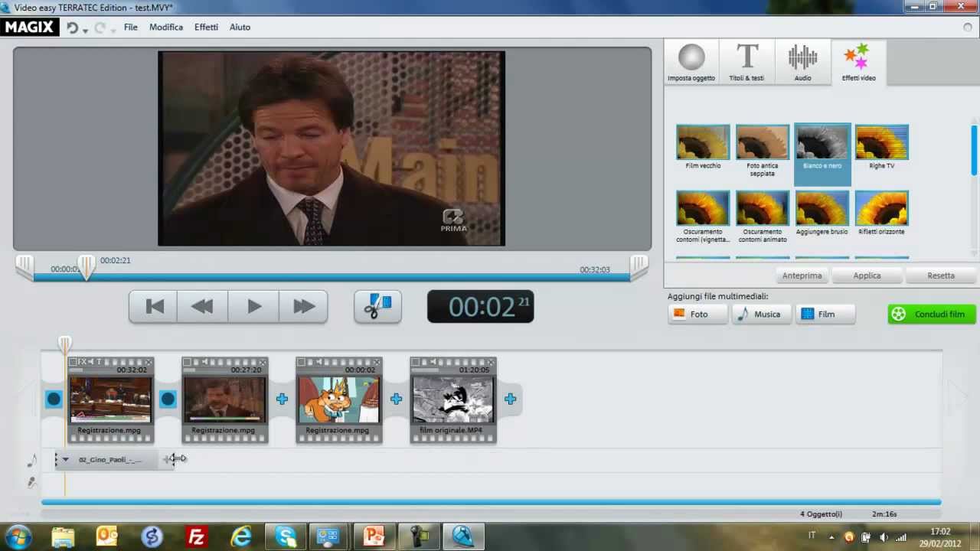Jump to start with skip-back button
Screen dimensions: 980x551
click(154, 307)
